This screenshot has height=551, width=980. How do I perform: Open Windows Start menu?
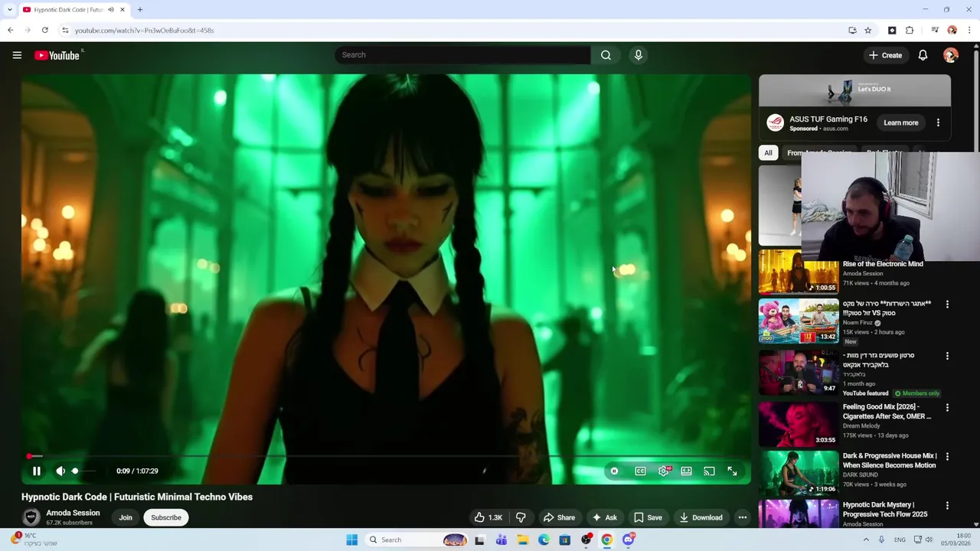click(351, 540)
